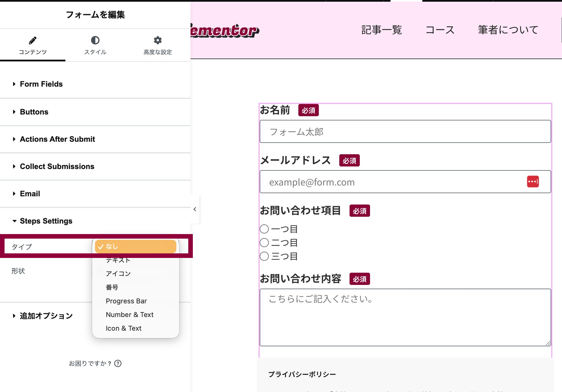Image resolution: width=562 pixels, height=392 pixels.
Task: Expand the 追加オプション section
Action: pyautogui.click(x=46, y=315)
